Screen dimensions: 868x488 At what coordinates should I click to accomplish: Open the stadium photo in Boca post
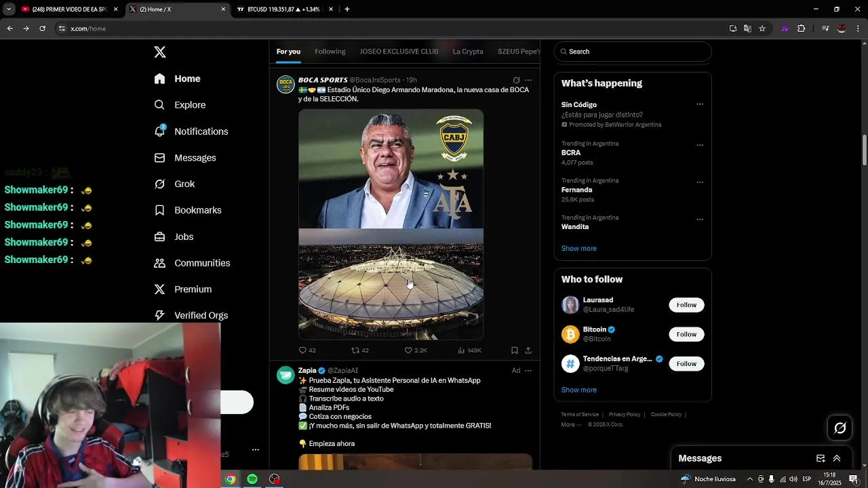click(x=391, y=285)
